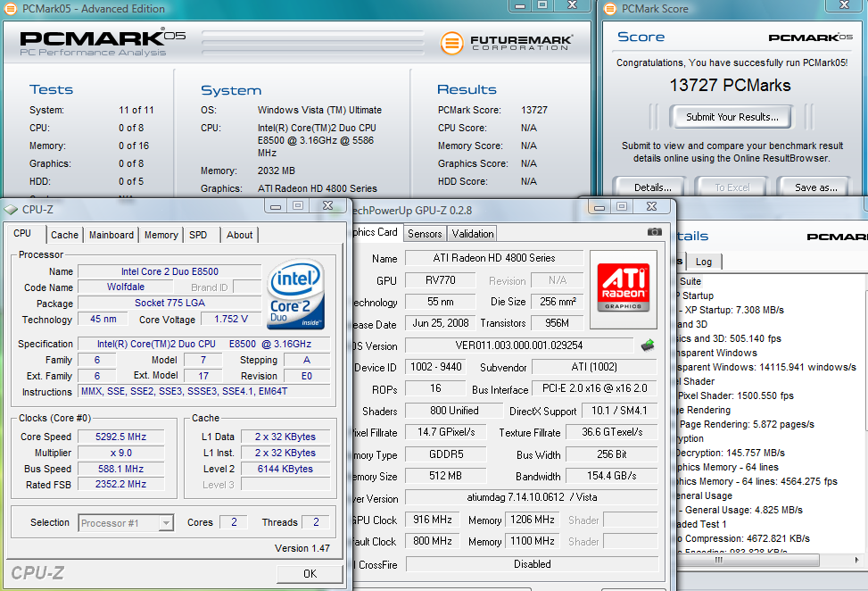
Task: Click the PCMark Score window title icon
Action: pos(610,9)
